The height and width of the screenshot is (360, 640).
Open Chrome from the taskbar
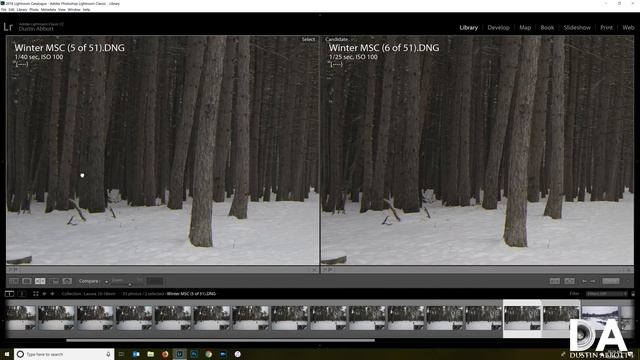209,354
